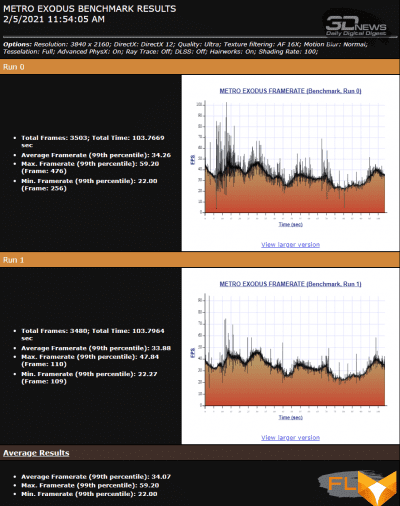Image resolution: width=400 pixels, height=506 pixels.
Task: Click the Metro Exodus Benchmark Results title
Action: (90, 9)
